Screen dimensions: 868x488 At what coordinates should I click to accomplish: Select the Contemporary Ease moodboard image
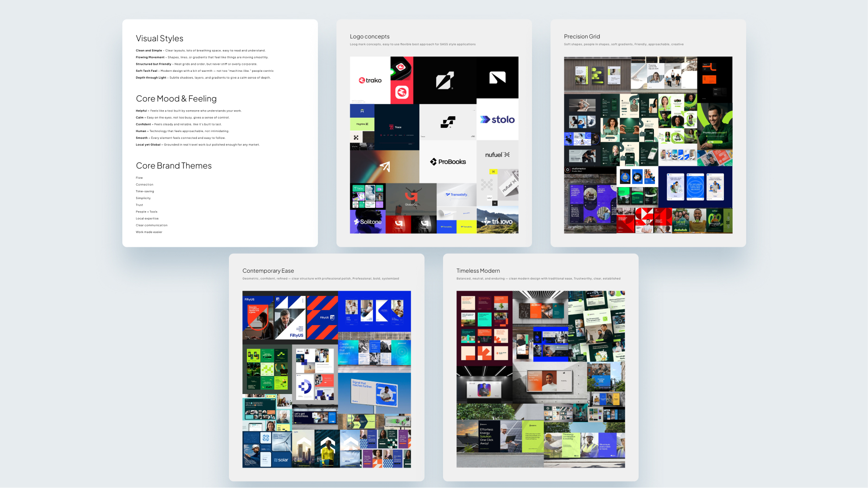pos(327,379)
